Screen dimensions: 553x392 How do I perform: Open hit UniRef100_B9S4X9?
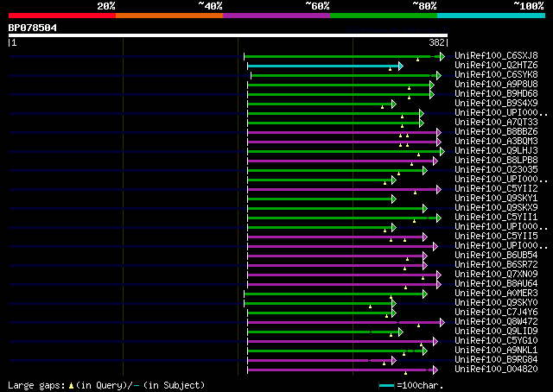(x=496, y=103)
